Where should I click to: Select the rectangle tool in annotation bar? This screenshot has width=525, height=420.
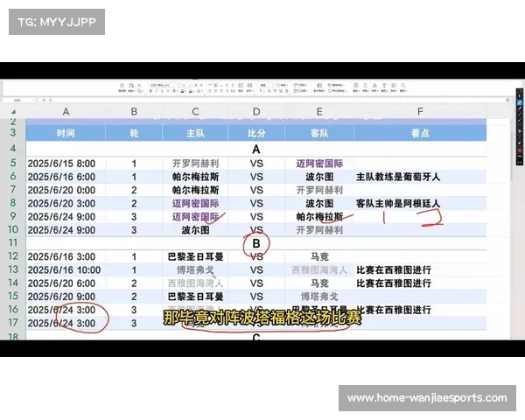[520, 126]
